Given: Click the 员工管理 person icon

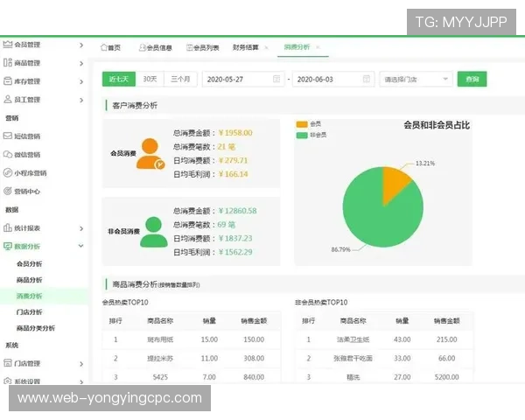Looking at the screenshot, I should [8, 100].
